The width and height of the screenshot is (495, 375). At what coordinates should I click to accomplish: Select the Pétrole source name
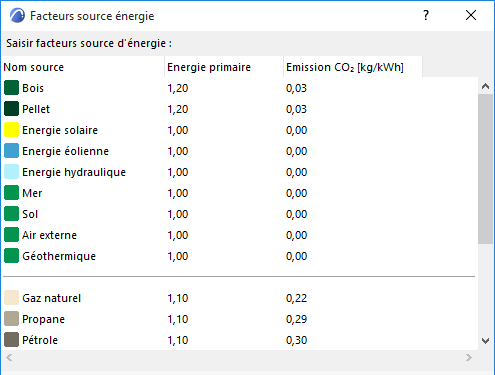(40, 340)
